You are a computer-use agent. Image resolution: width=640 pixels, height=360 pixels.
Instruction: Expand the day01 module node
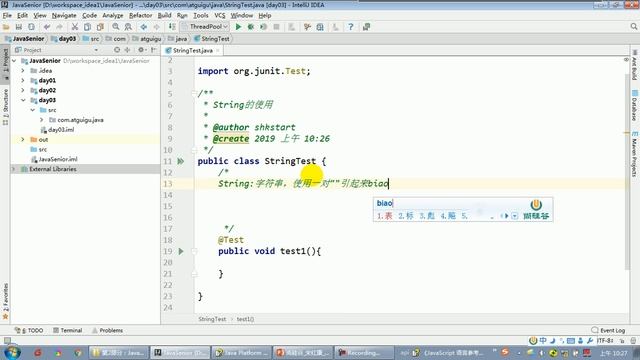[23, 80]
